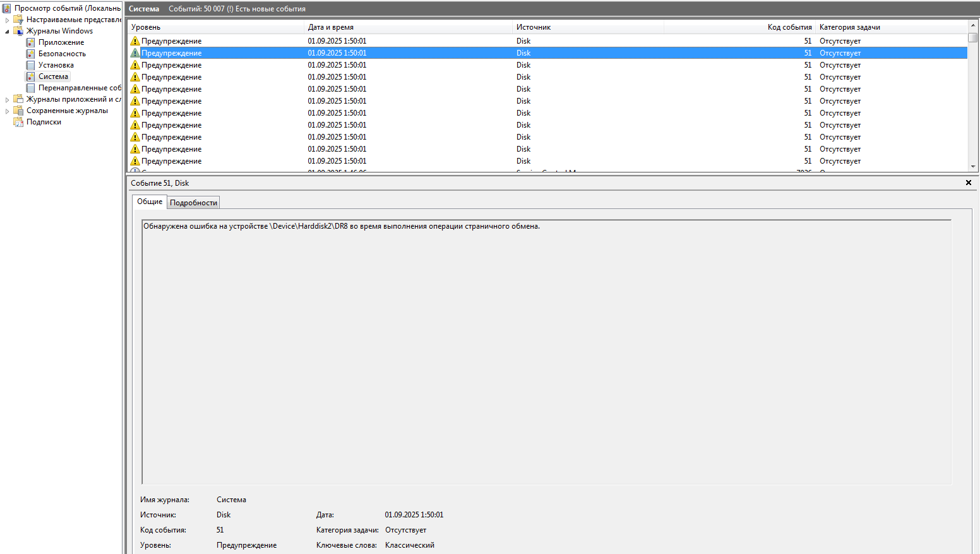The width and height of the screenshot is (980, 554).
Task: Click the Журналы приложений и служб folder icon
Action: point(18,99)
